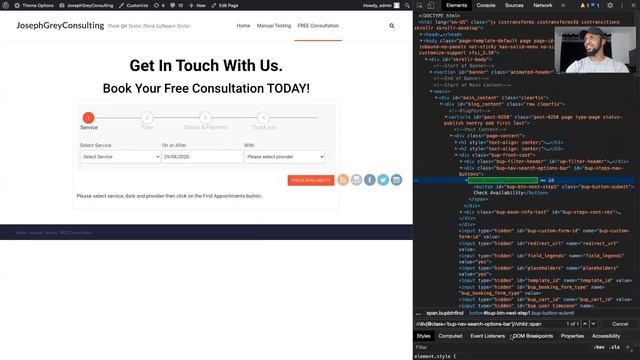
Task: Click the step 3 circle in booking progress
Action: click(x=205, y=118)
